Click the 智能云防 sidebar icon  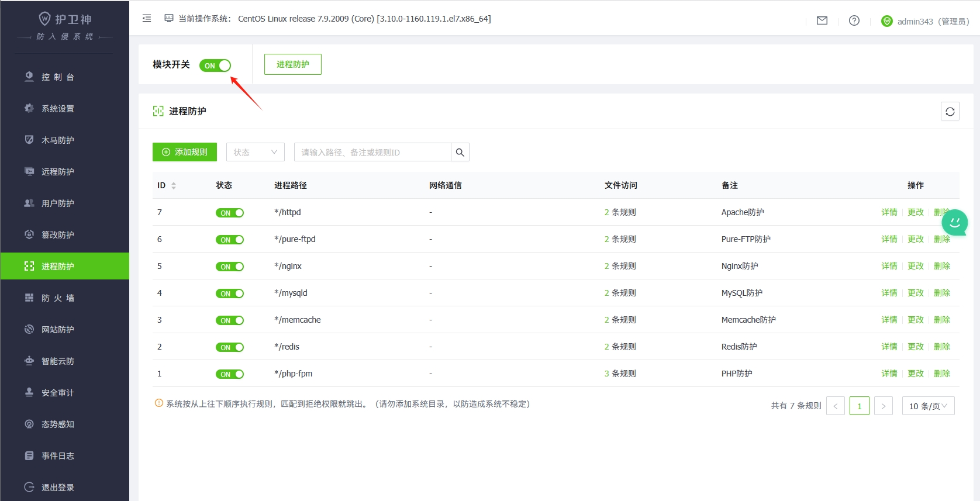pyautogui.click(x=29, y=361)
